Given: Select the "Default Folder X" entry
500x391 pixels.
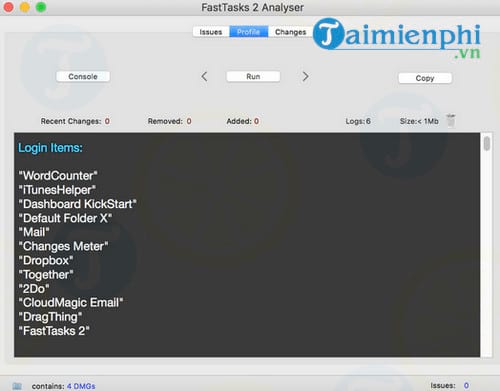Looking at the screenshot, I should coord(65,218).
